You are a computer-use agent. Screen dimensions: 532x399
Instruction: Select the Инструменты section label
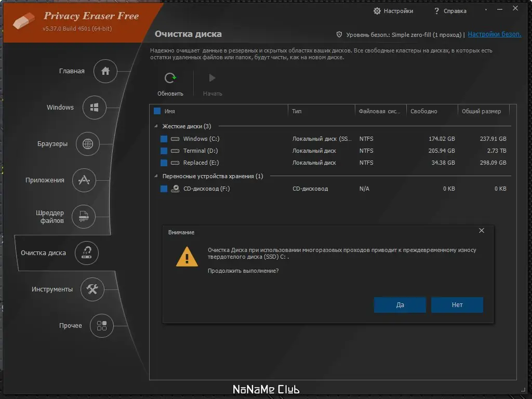click(x=52, y=289)
